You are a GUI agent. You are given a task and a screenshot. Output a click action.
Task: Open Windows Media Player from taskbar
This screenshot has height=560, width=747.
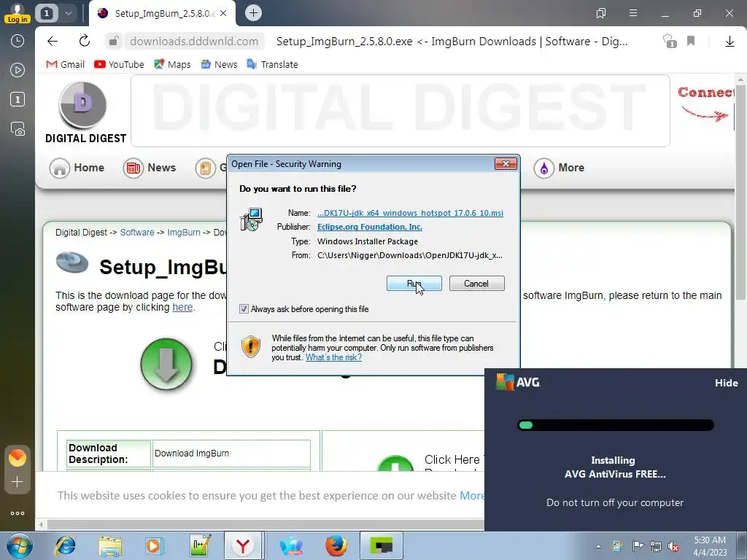coord(155,545)
